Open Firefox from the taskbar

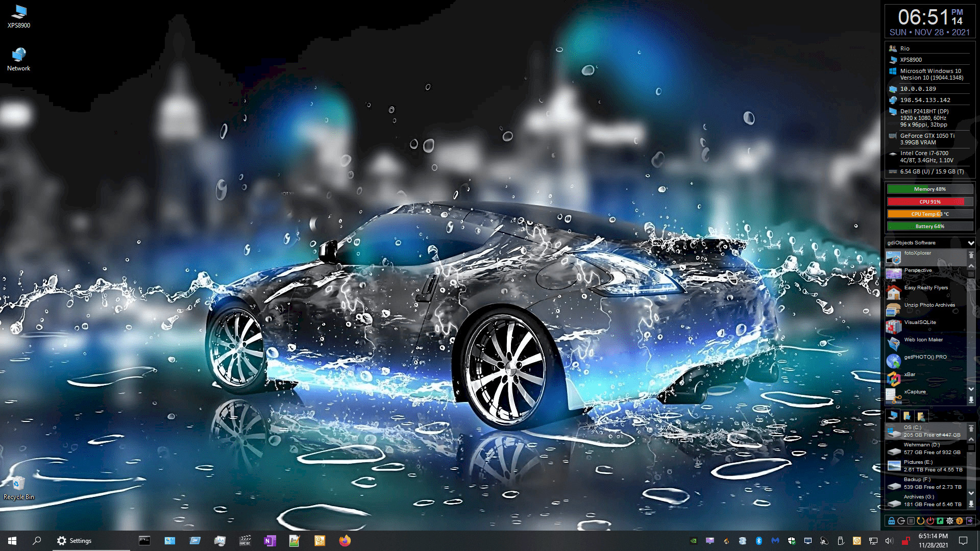click(x=345, y=541)
